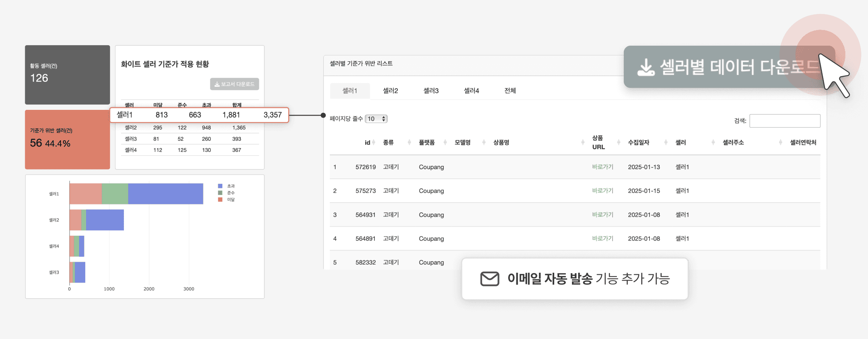Screen dimensions: 868x339
Task: Click 셀러4 row in summary table
Action: tap(190, 150)
